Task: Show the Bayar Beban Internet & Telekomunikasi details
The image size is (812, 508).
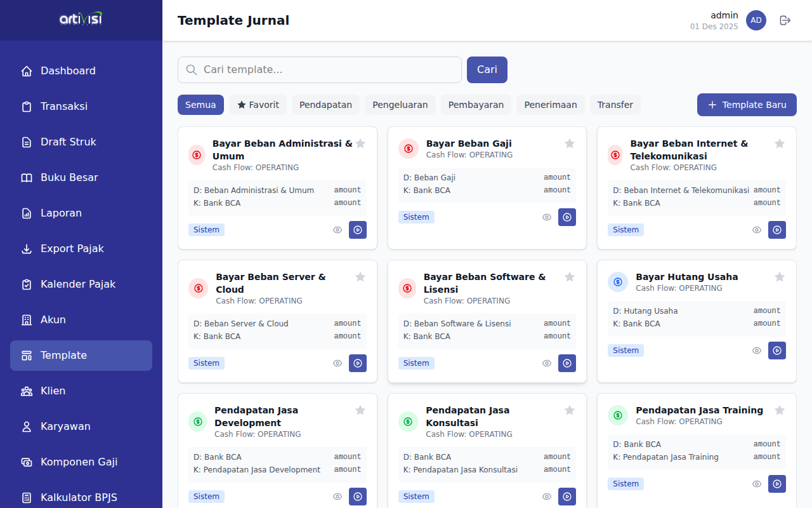Action: coord(757,230)
